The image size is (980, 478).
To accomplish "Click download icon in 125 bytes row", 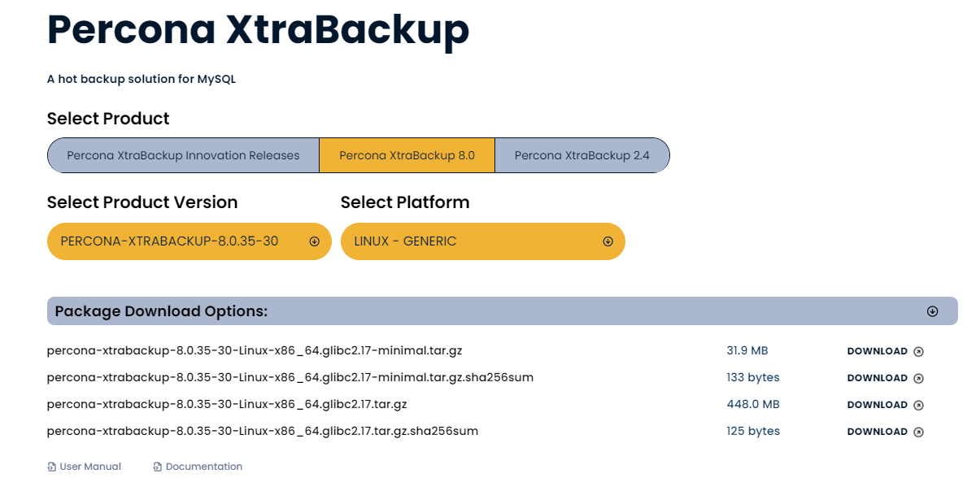I will 918,432.
